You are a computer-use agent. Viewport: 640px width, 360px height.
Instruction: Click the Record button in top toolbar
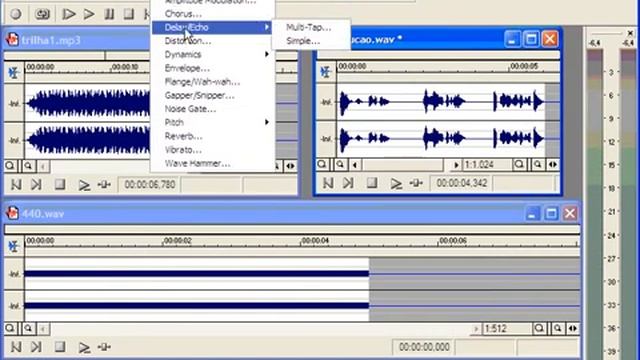coord(16,14)
